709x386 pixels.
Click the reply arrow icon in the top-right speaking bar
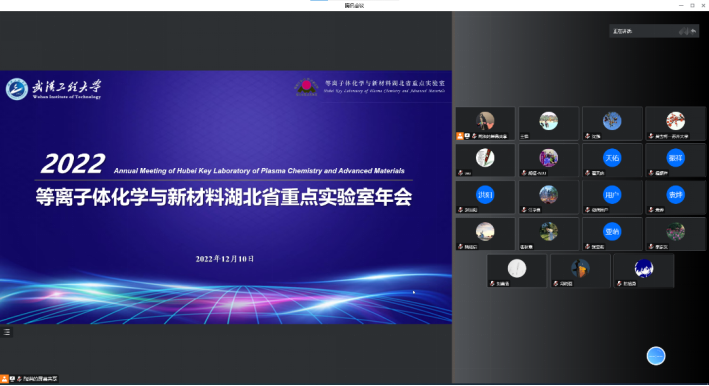point(694,31)
